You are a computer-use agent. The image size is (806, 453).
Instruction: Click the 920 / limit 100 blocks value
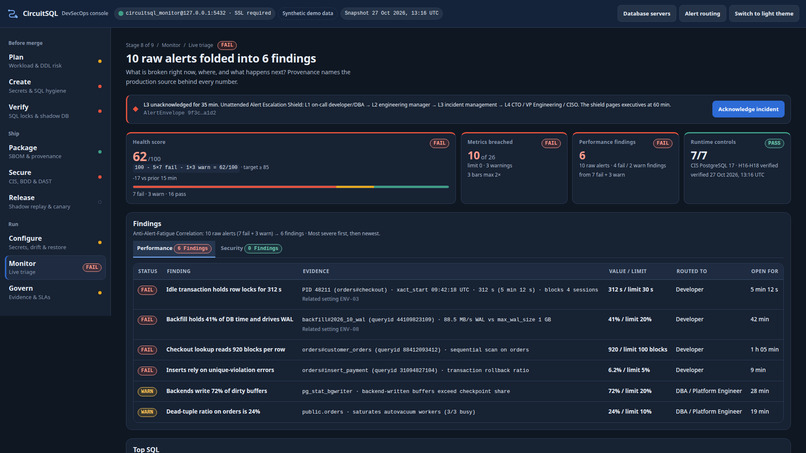tap(637, 350)
